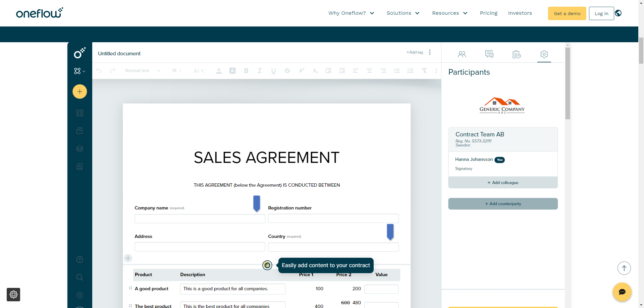Click the sidebar search magnifier icon
Screen dimensions: 644x308
coord(79,278)
